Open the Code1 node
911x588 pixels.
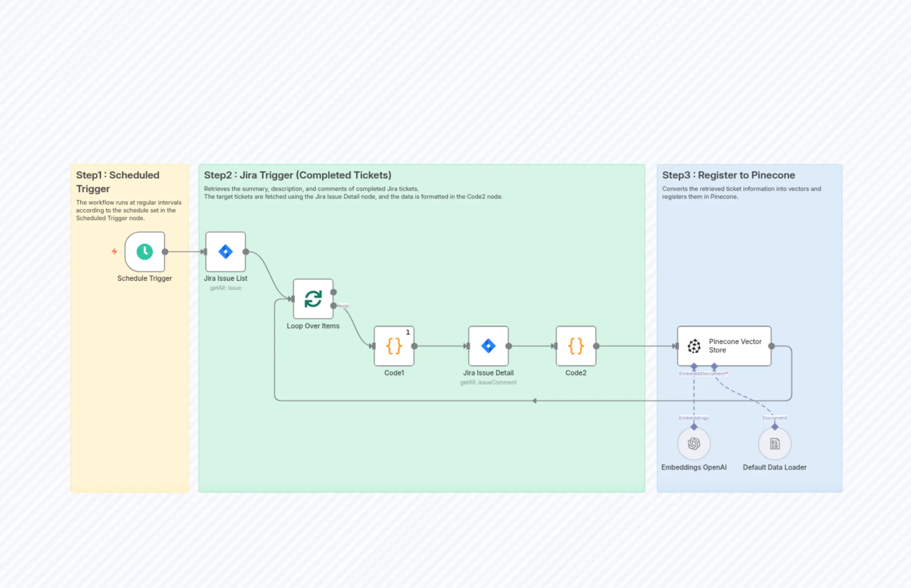pos(394,346)
